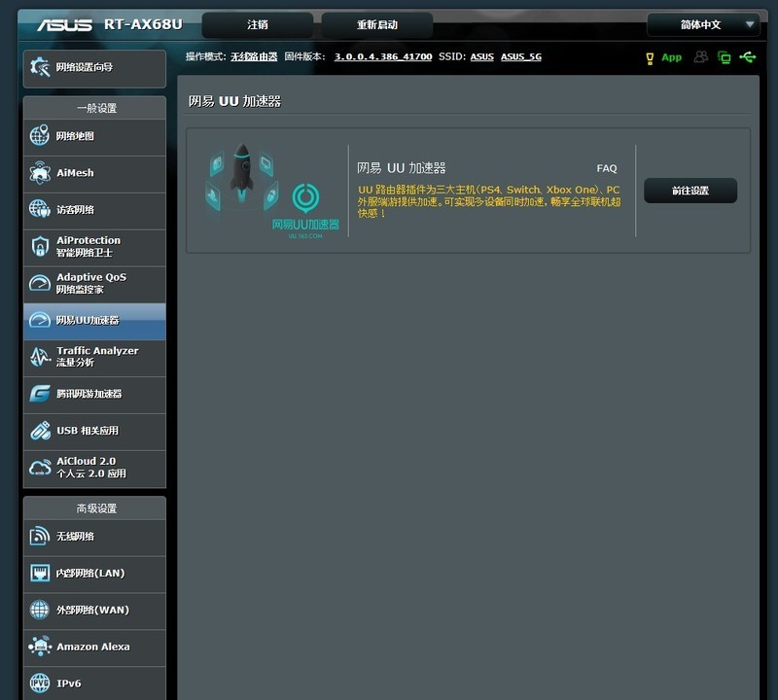Open 外部网络(WAN) settings
Viewport: 778px width, 700px height.
click(x=94, y=610)
